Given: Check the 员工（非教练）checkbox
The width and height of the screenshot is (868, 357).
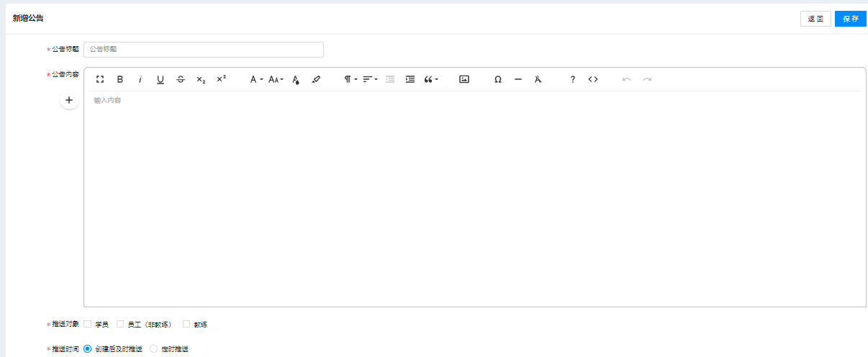Looking at the screenshot, I should [x=120, y=325].
